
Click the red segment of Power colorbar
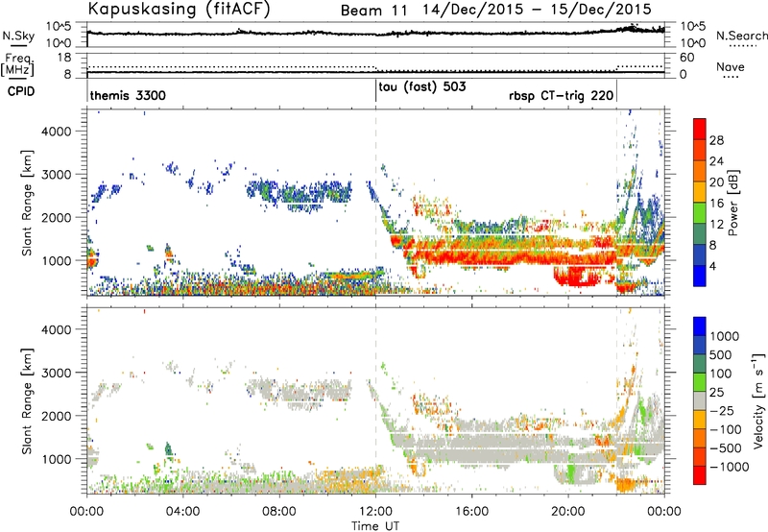(700, 130)
